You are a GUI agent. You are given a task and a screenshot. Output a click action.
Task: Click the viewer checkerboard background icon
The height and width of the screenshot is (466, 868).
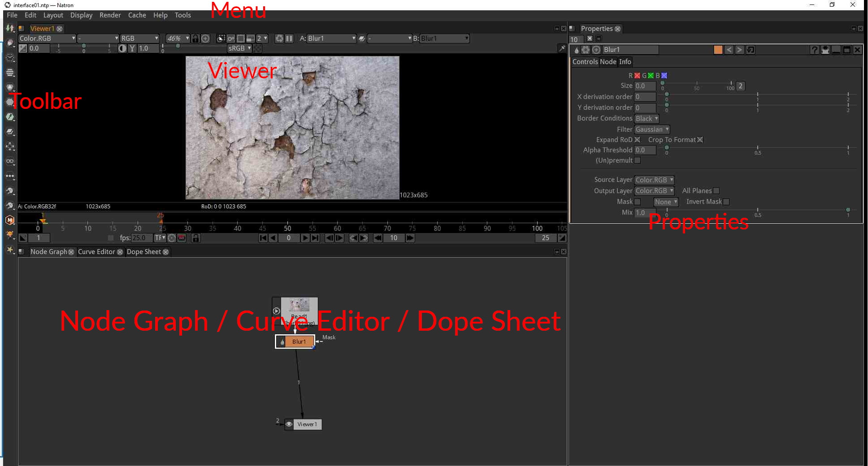pyautogui.click(x=258, y=48)
